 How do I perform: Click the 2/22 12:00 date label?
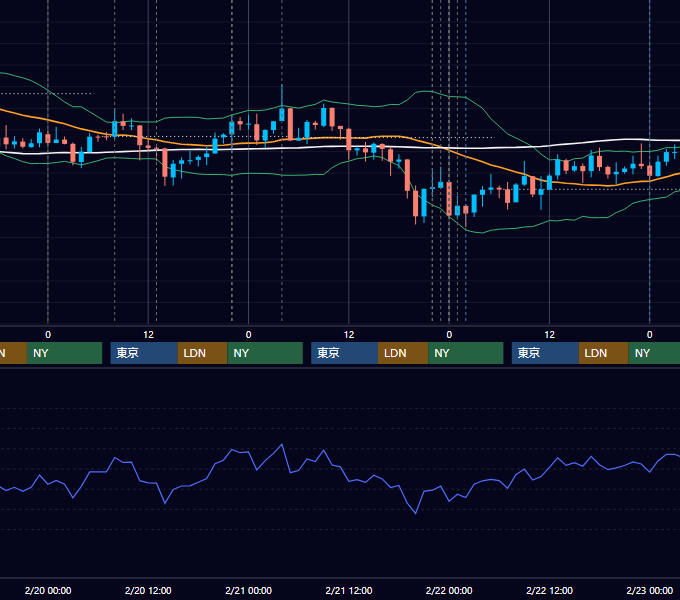tap(549, 590)
